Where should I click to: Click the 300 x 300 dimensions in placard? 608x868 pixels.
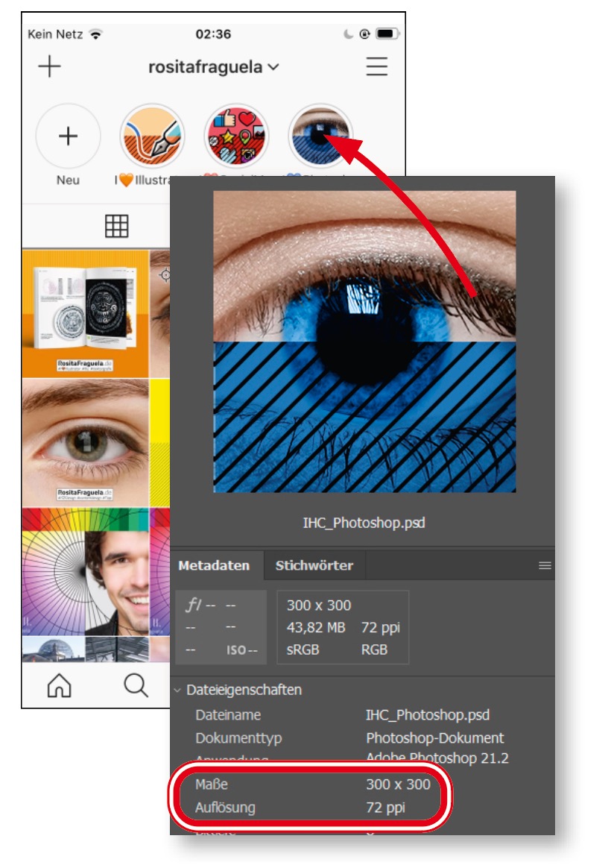tap(319, 605)
